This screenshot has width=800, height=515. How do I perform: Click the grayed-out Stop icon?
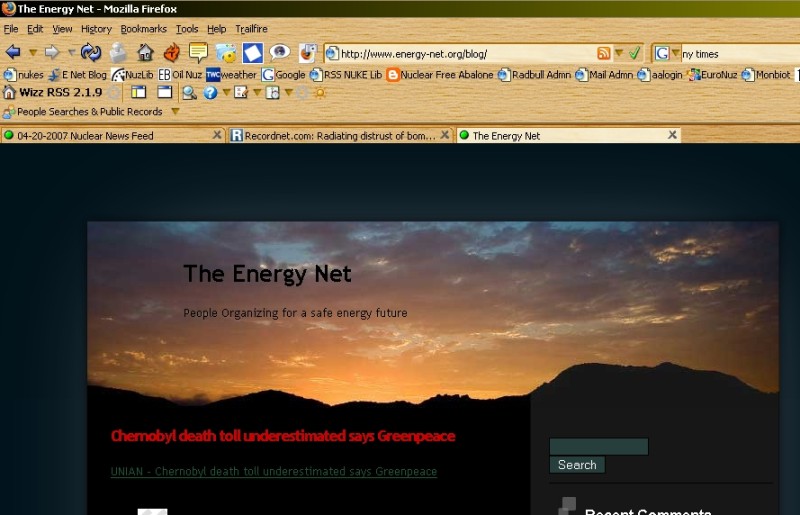tap(118, 52)
